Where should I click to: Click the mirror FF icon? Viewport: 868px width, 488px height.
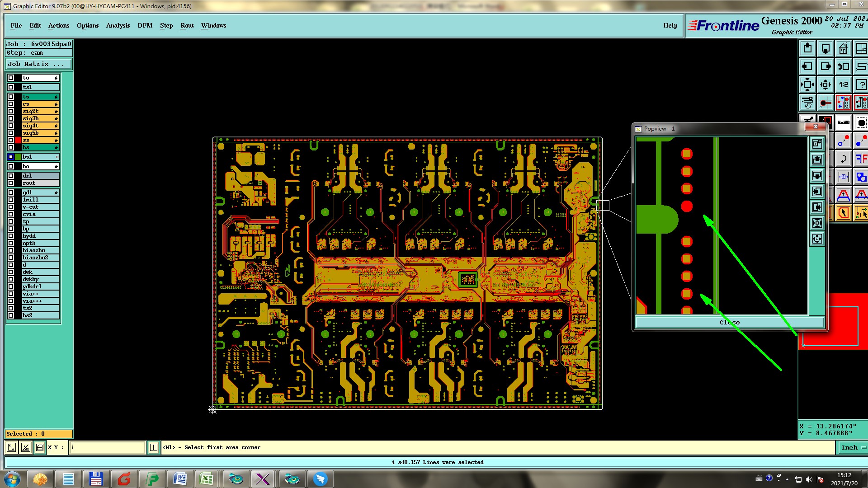(861, 159)
